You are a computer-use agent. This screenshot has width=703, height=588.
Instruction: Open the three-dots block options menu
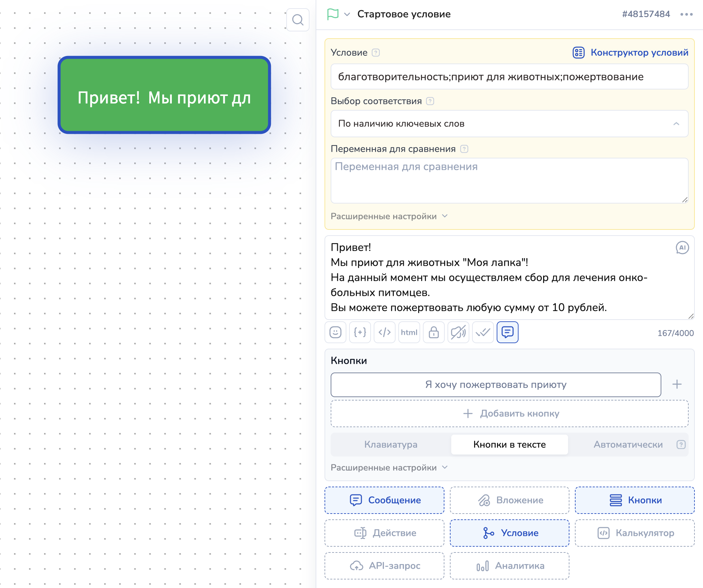pyautogui.click(x=686, y=14)
